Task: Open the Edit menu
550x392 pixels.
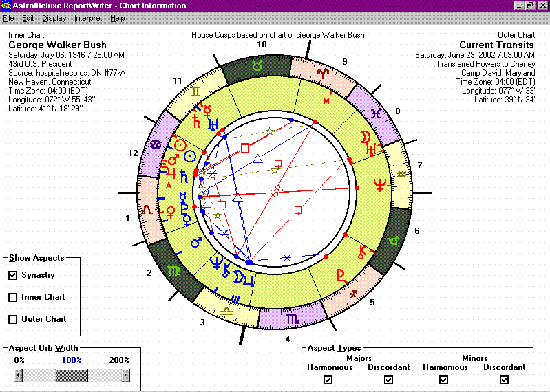Action: (x=28, y=18)
